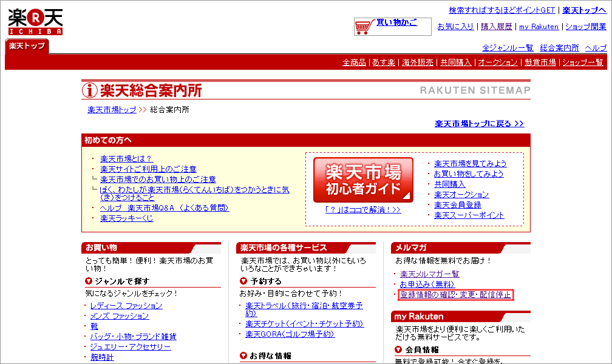
Task: Open 購入履歴 link
Action: [497, 27]
